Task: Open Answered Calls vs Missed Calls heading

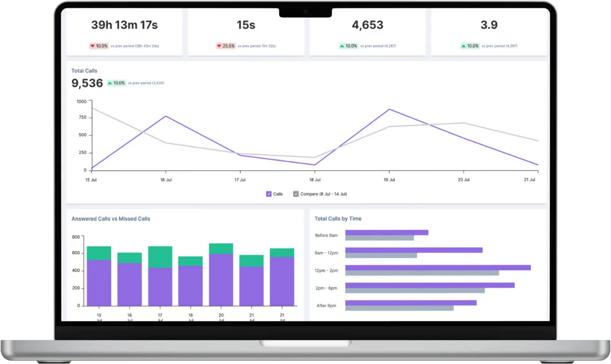Action: (111, 219)
